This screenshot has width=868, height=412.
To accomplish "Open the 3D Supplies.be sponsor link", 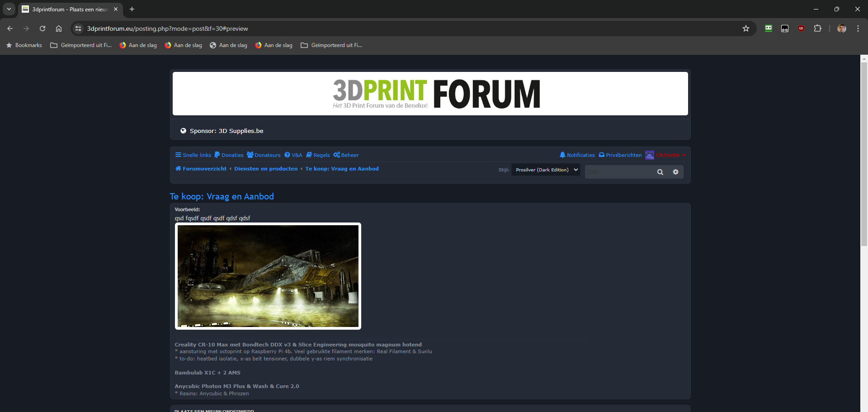I will (x=241, y=131).
